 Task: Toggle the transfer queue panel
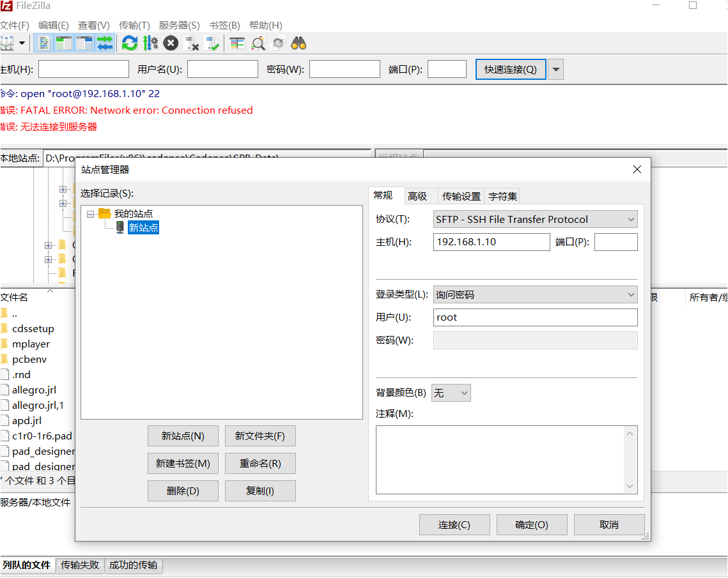(104, 43)
